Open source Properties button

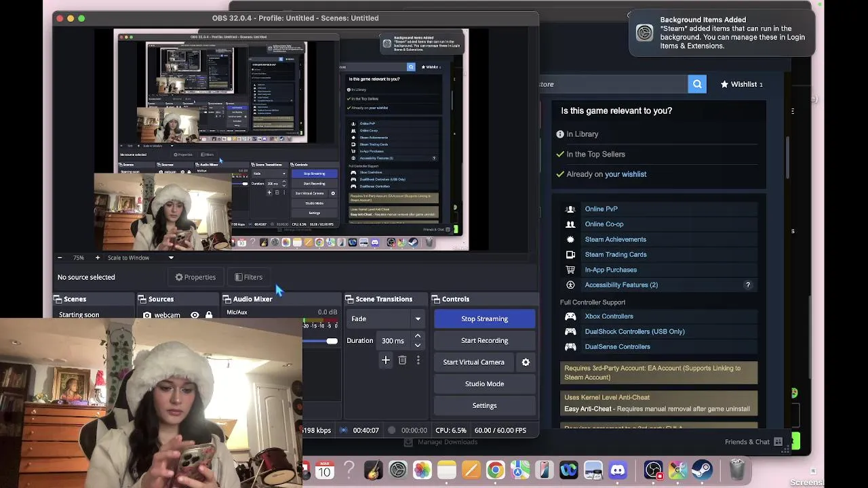point(195,277)
